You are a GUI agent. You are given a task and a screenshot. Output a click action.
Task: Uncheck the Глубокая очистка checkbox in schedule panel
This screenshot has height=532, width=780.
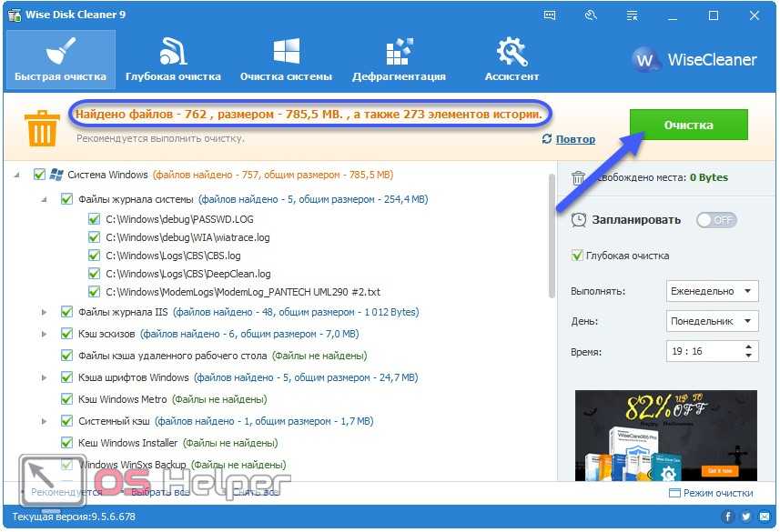tap(577, 256)
